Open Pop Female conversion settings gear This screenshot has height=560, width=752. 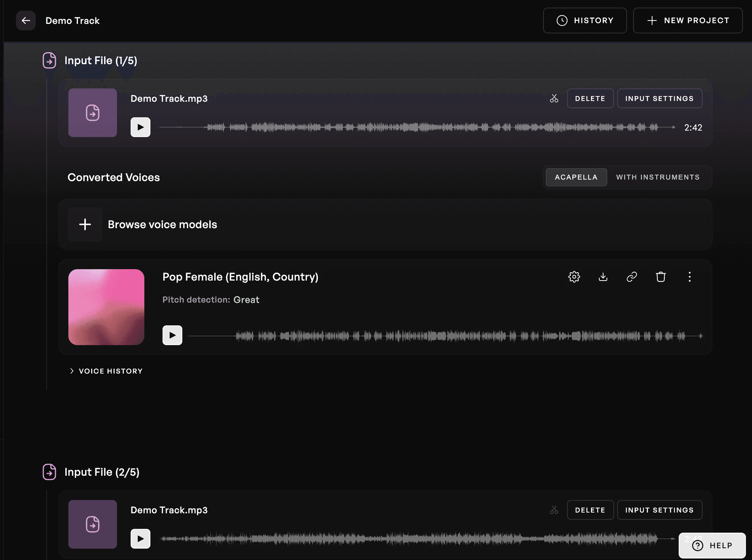[x=574, y=277]
